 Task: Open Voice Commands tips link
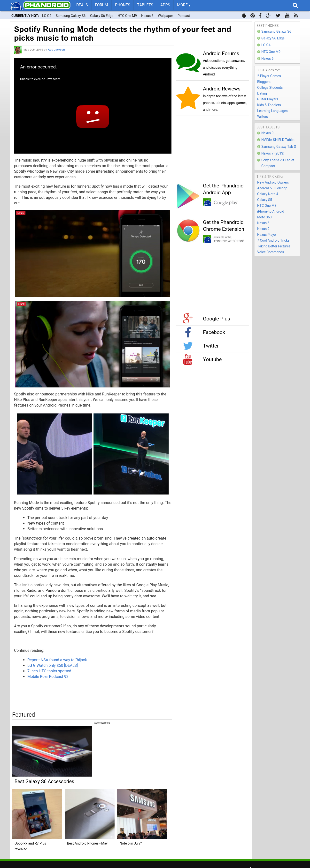tap(271, 252)
